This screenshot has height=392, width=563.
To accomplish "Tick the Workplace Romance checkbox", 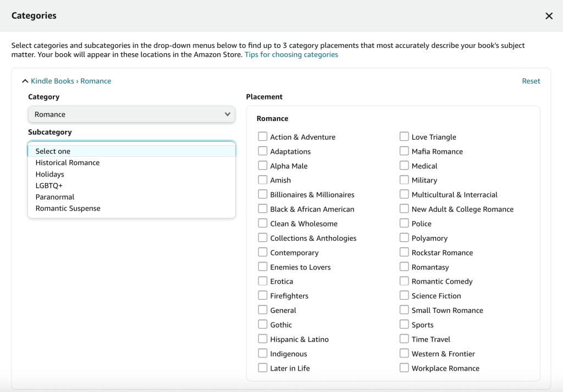I will tap(404, 368).
